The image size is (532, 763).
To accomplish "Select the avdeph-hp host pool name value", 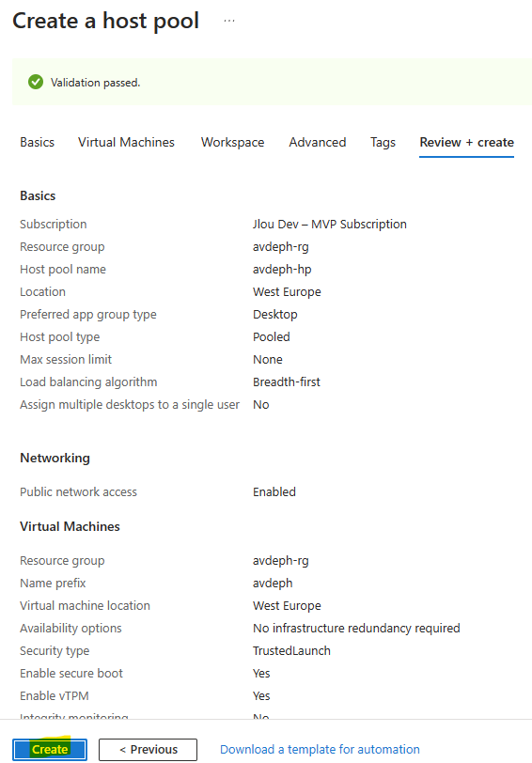I will click(x=282, y=269).
